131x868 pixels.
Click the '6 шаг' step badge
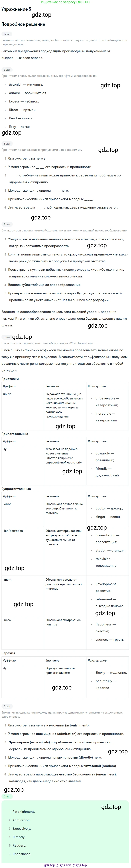coord(7,706)
